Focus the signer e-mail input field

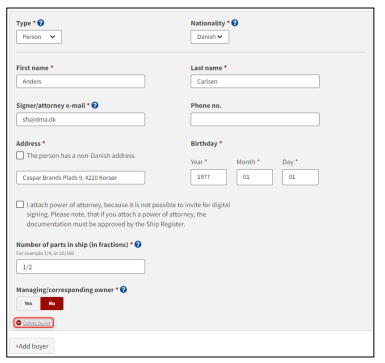point(80,119)
